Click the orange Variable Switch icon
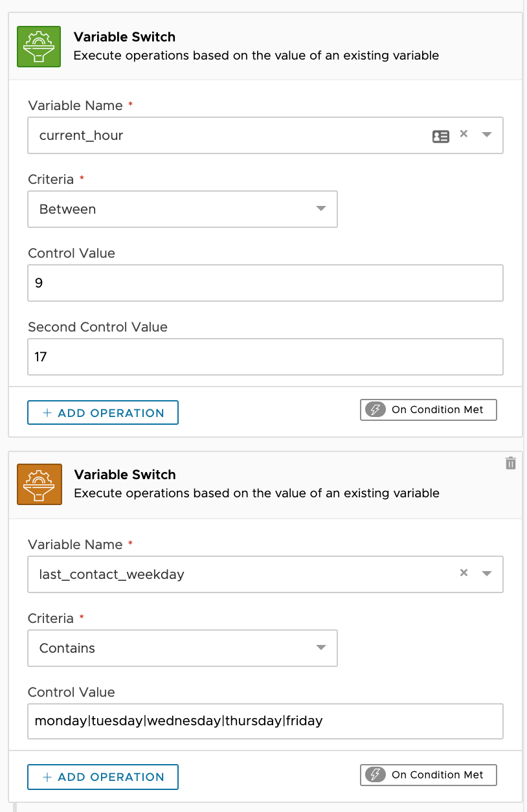Screen dimensions: 527x812 (x=39, y=484)
